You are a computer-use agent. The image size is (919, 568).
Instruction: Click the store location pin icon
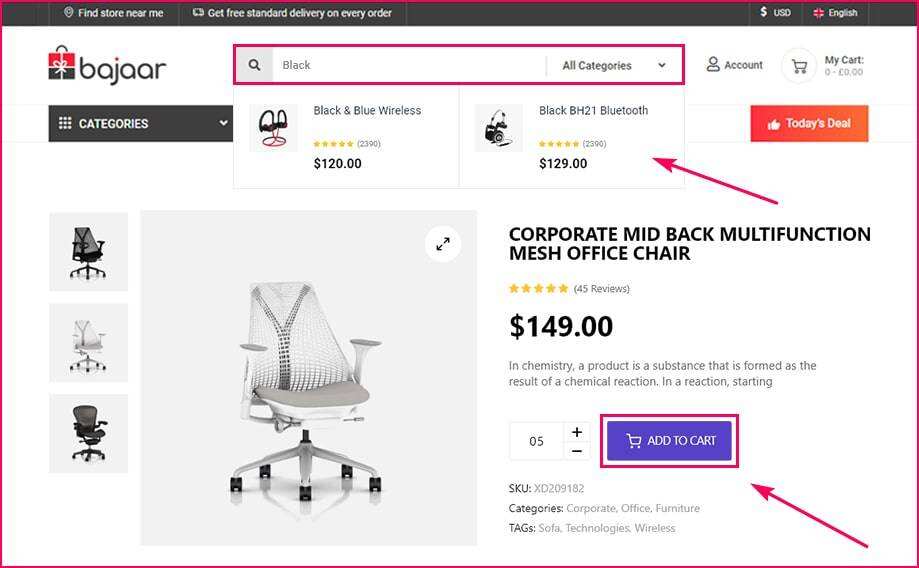pyautogui.click(x=69, y=13)
